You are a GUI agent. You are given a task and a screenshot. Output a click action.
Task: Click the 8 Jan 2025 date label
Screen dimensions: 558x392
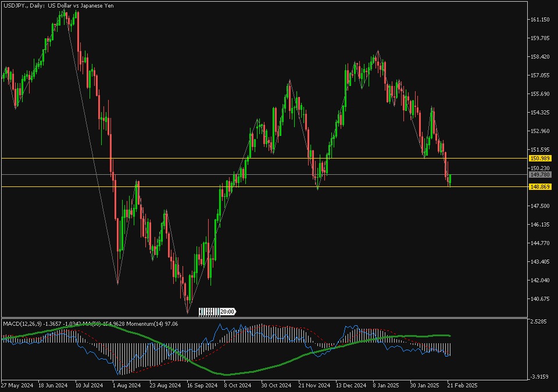pos(386,385)
